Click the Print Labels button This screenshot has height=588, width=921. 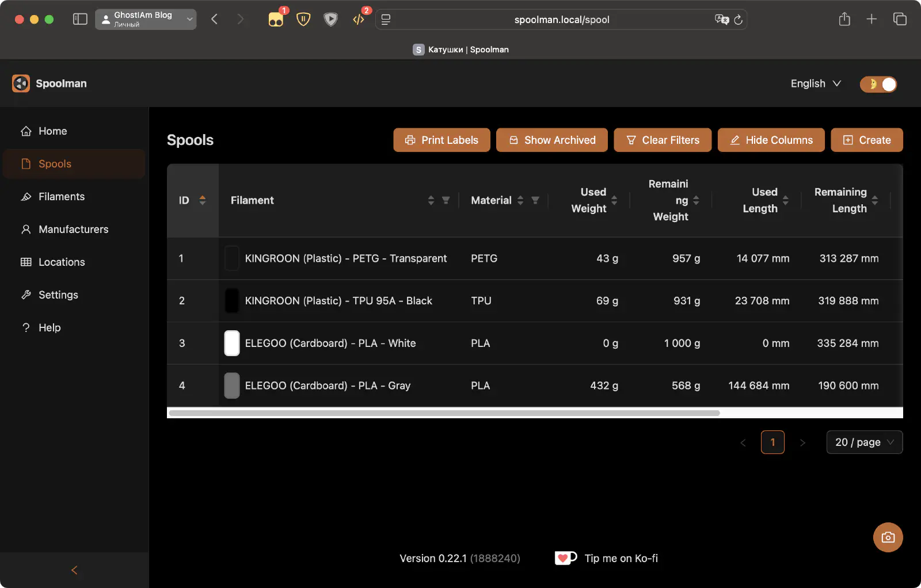[x=442, y=140]
